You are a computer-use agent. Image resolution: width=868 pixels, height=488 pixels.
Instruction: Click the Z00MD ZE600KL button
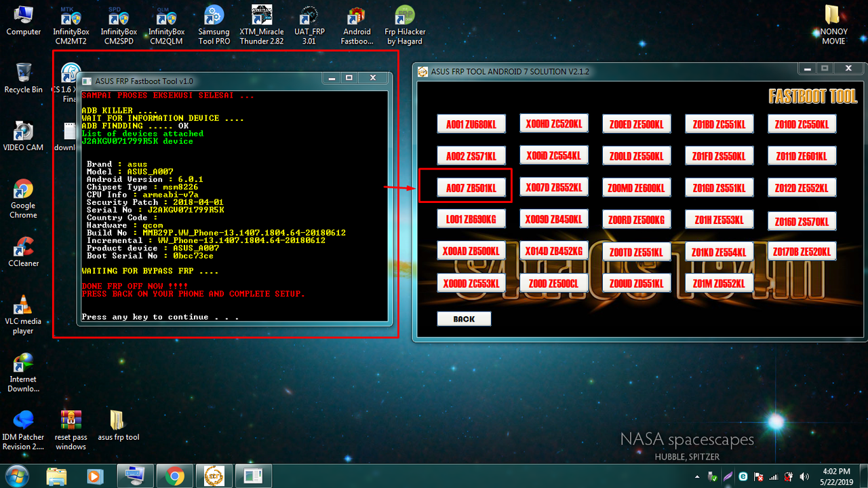[636, 188]
